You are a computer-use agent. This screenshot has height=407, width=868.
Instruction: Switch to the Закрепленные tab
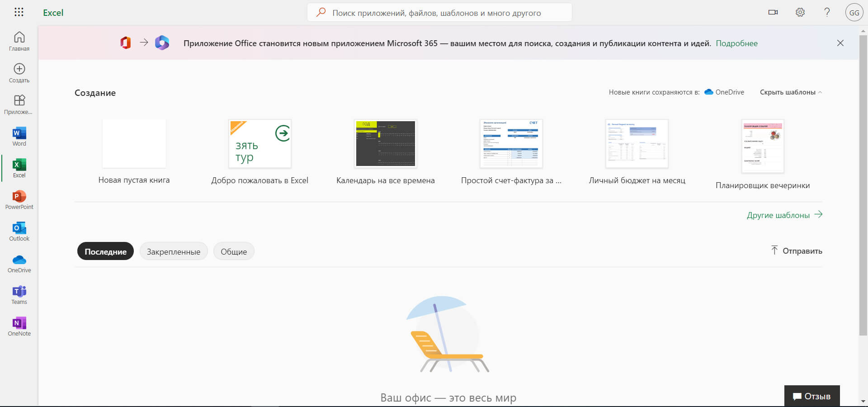173,251
